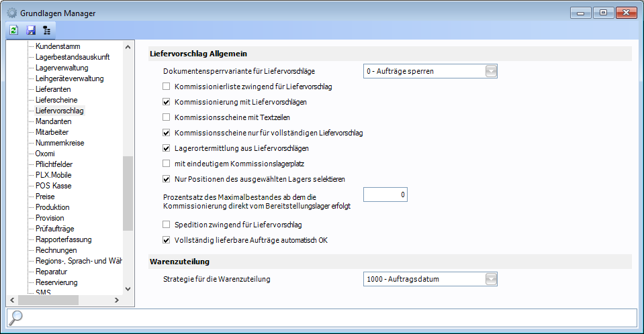This screenshot has width=644, height=334.
Task: Enable Kommissionierliste zwingend für Liefervorschlag checkbox
Action: tap(167, 87)
